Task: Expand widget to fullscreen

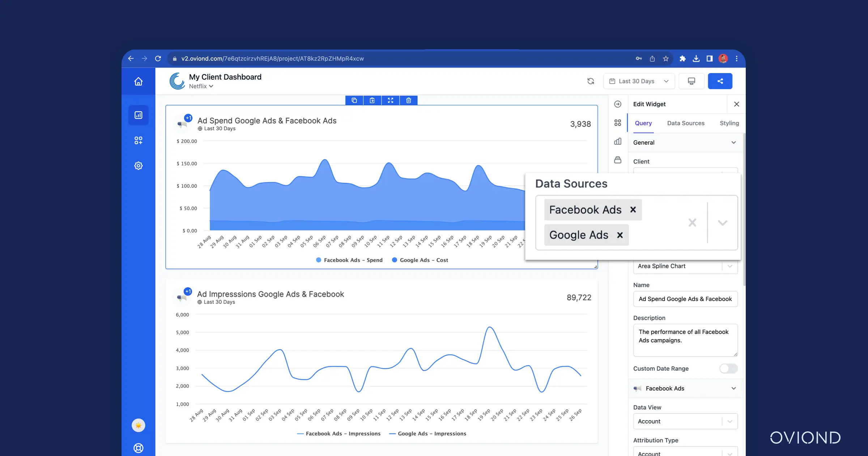Action: (391, 100)
